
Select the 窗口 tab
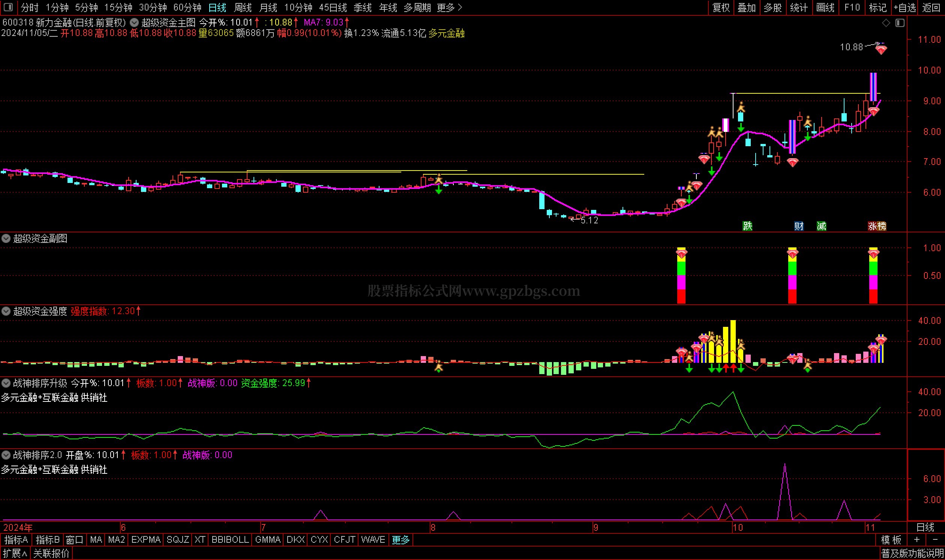(x=74, y=540)
